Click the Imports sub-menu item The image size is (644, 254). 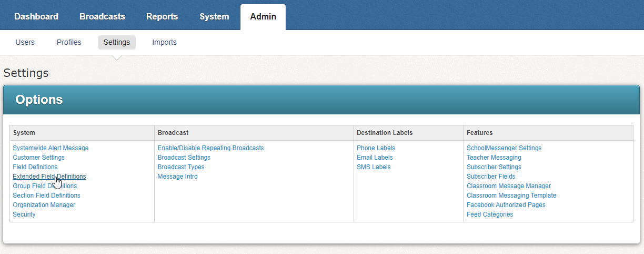pos(164,42)
